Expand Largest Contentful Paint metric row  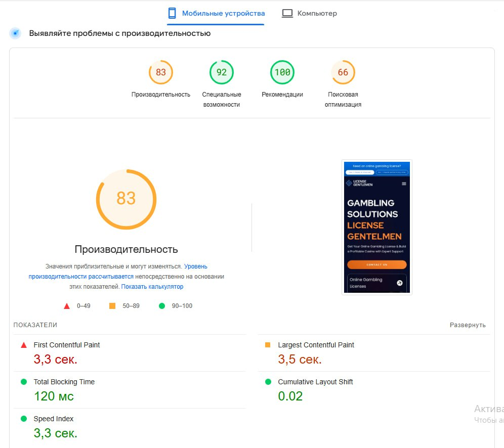click(316, 345)
